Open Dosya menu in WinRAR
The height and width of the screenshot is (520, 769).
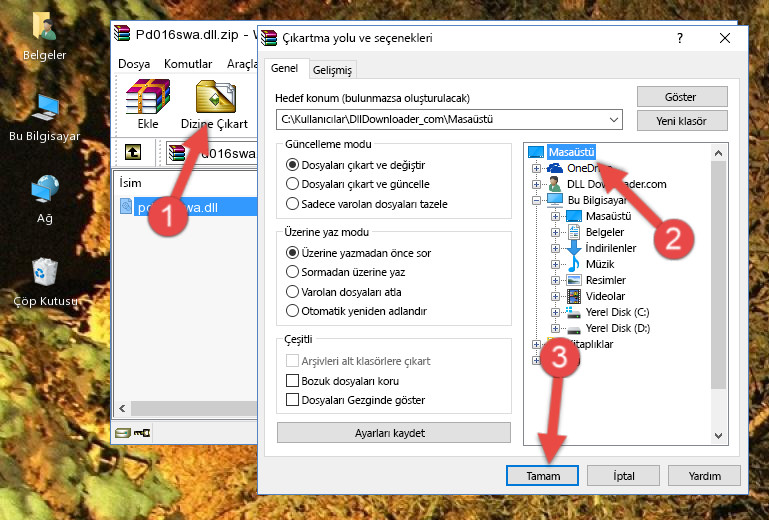point(134,64)
